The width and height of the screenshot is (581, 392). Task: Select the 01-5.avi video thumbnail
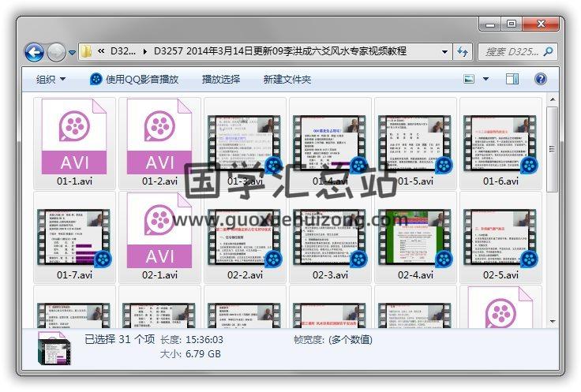point(415,144)
